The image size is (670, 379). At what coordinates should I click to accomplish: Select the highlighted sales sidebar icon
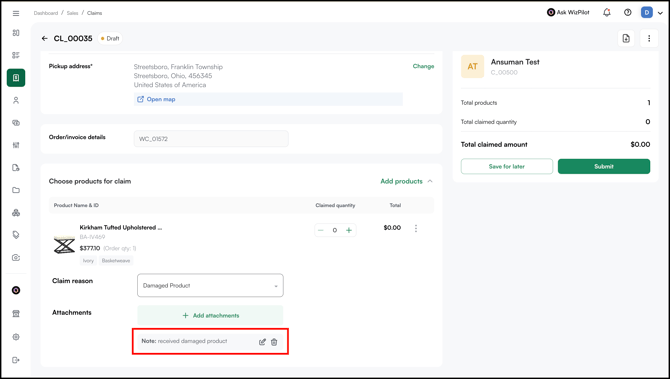pos(16,78)
